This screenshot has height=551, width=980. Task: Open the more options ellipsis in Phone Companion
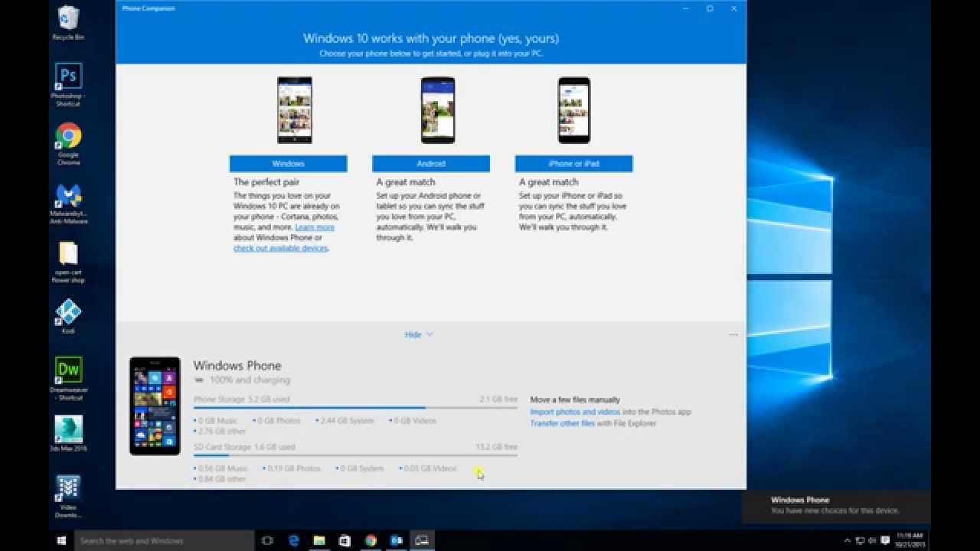(x=733, y=335)
